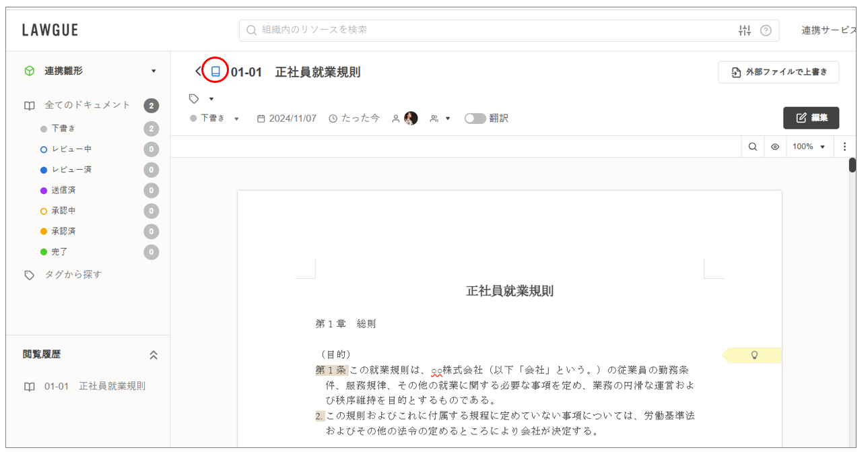Click the magnifier icon in document toolbar
This screenshot has height=454, width=868.
(753, 147)
